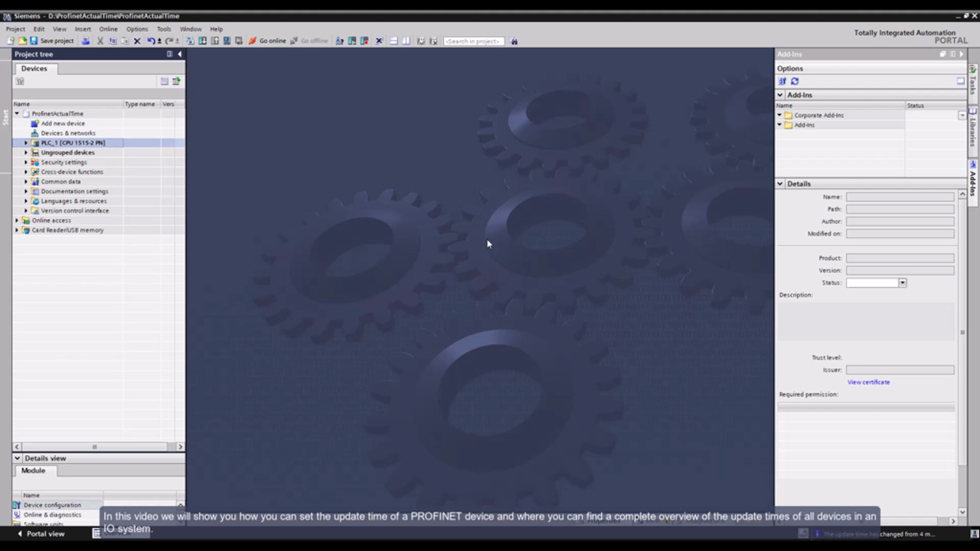Open the Online menu
Image resolution: width=980 pixels, height=551 pixels.
coord(108,29)
